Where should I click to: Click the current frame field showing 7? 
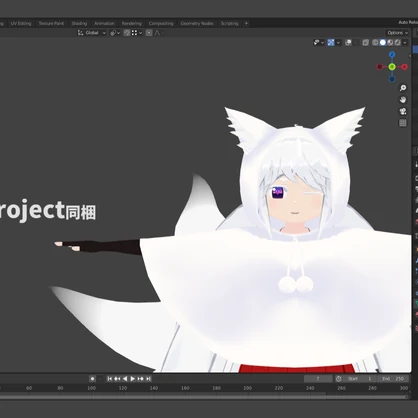tap(318, 379)
